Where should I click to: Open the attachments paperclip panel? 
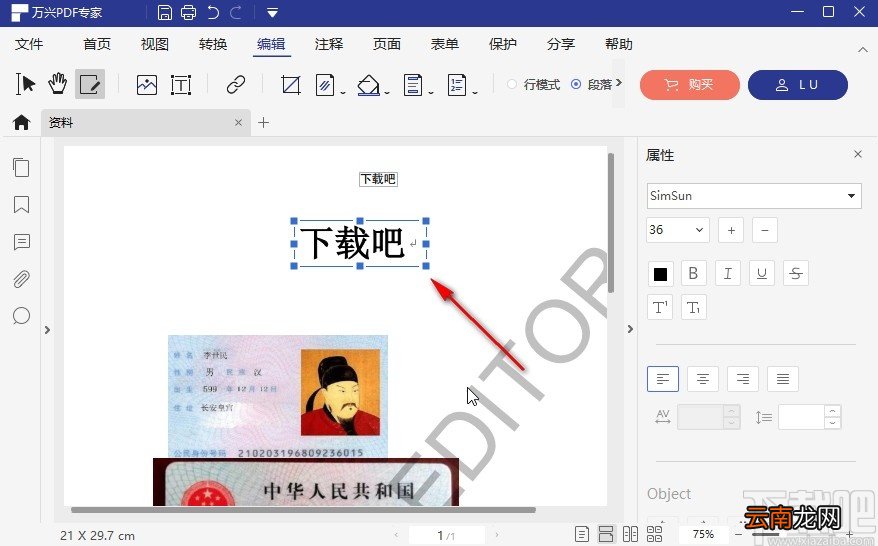(x=21, y=279)
